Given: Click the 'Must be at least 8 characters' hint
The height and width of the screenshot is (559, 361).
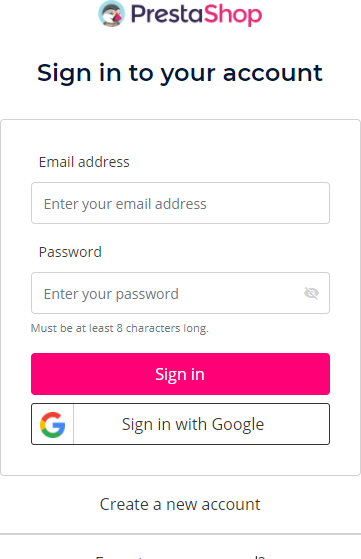Looking at the screenshot, I should coord(120,328).
